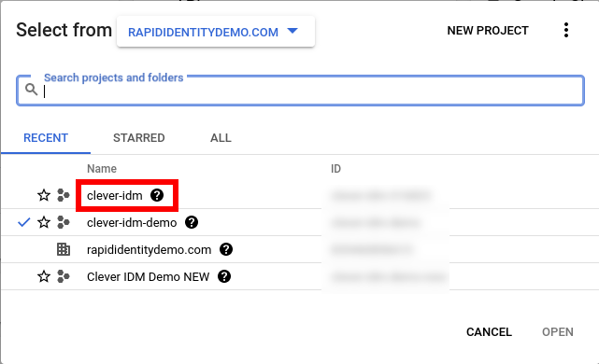Switch to the RECENT tab
The width and height of the screenshot is (599, 364).
tap(46, 138)
